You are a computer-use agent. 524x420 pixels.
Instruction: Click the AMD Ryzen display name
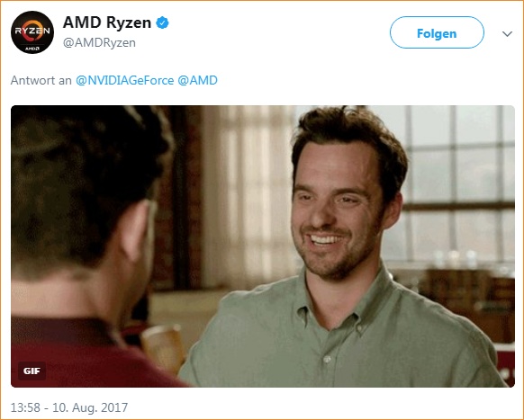coord(107,22)
